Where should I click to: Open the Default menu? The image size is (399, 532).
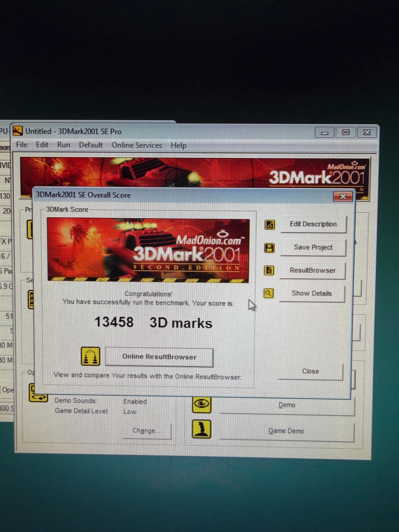tap(91, 145)
